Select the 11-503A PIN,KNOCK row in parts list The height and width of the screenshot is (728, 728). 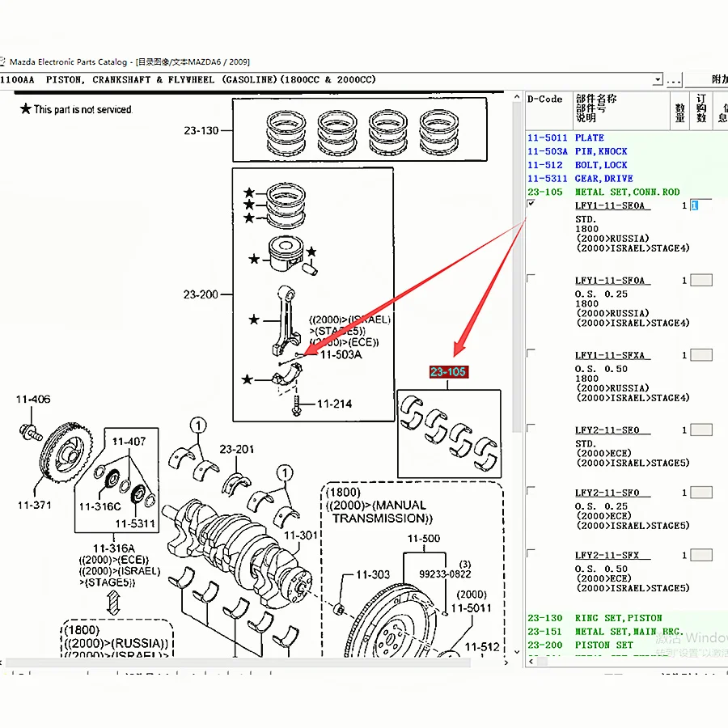[x=627, y=151]
